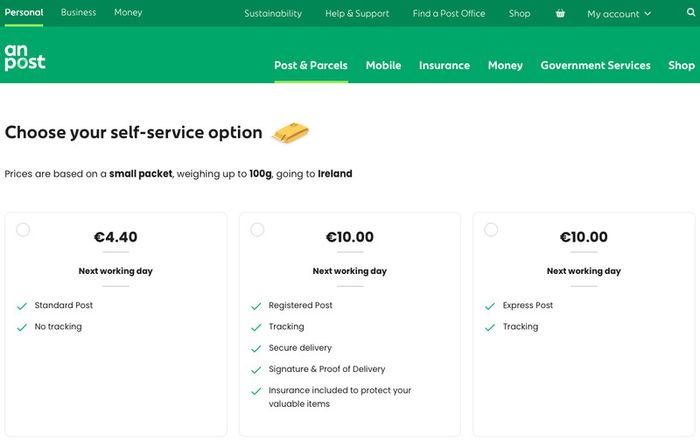Switch to the Personal tab

24,12
